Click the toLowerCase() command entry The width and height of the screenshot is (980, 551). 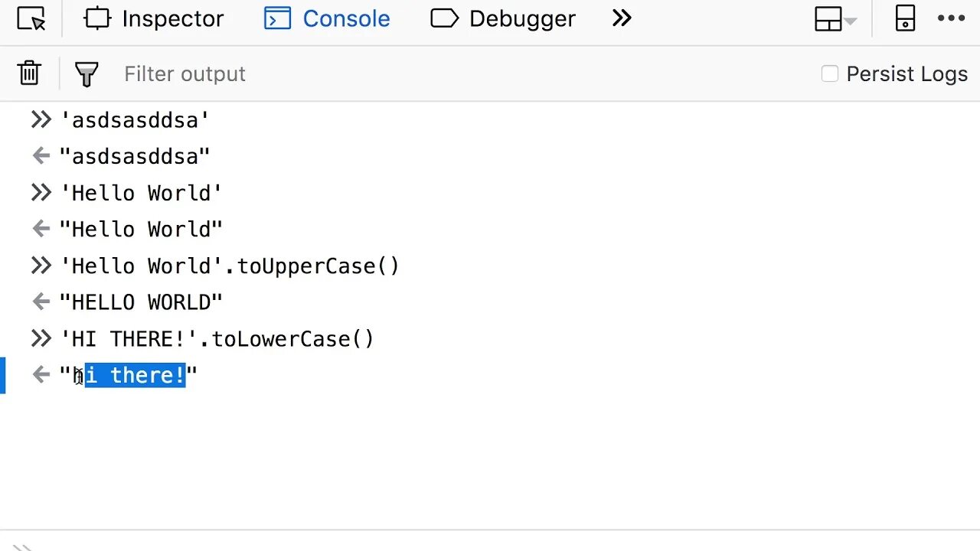217,339
